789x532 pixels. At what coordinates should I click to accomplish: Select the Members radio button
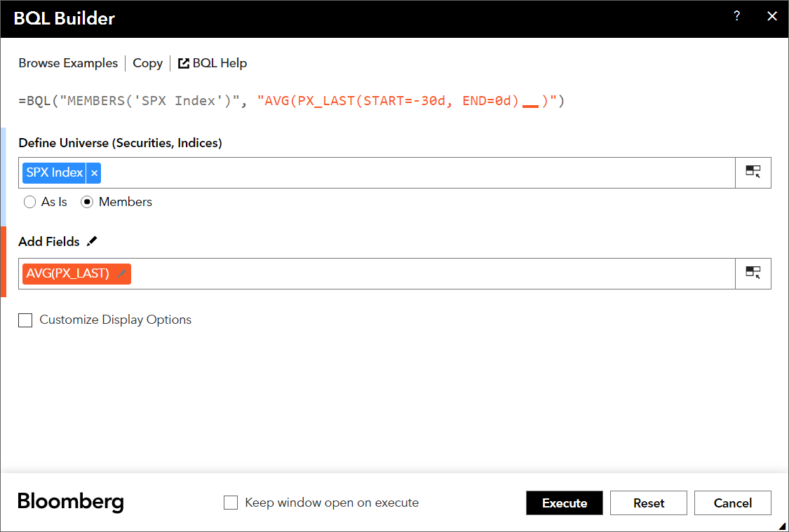[x=87, y=202]
